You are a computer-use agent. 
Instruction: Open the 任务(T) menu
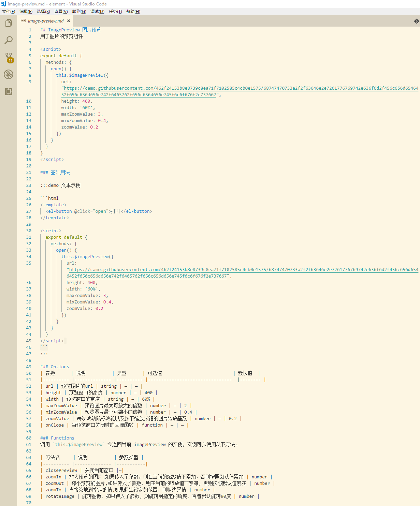click(x=115, y=12)
